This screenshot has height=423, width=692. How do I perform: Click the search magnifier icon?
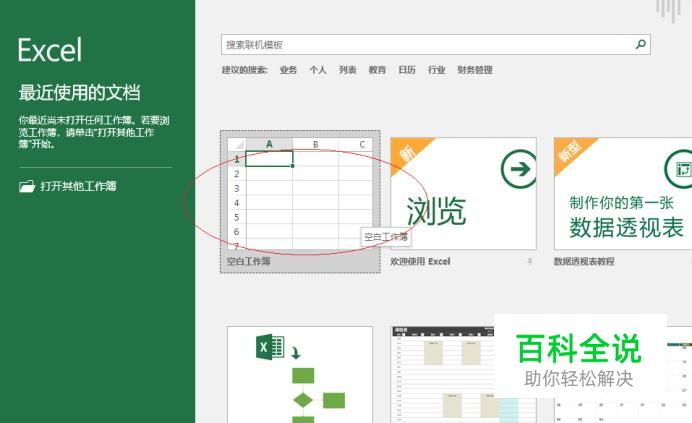point(641,44)
